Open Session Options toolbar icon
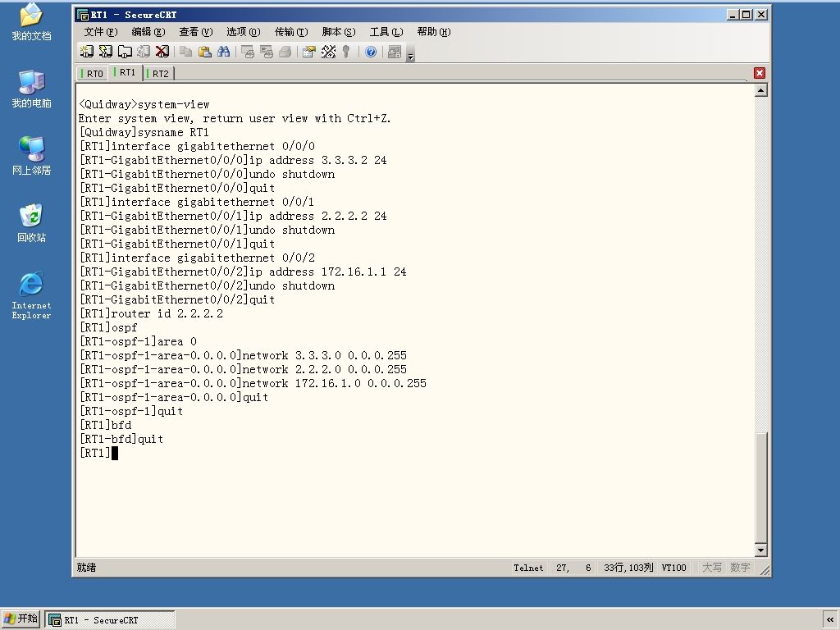This screenshot has width=840, height=630. pyautogui.click(x=309, y=52)
